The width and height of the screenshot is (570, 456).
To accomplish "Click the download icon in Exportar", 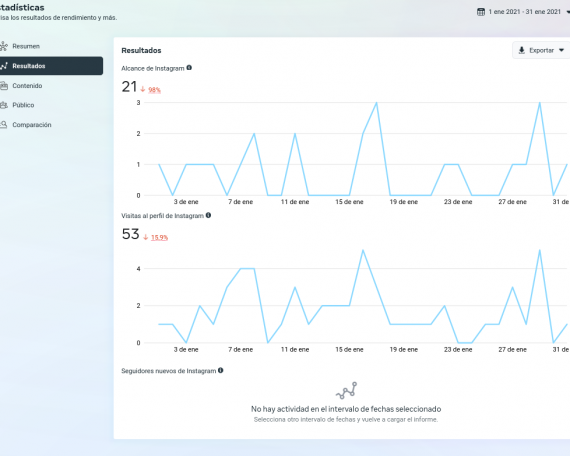I will [521, 50].
